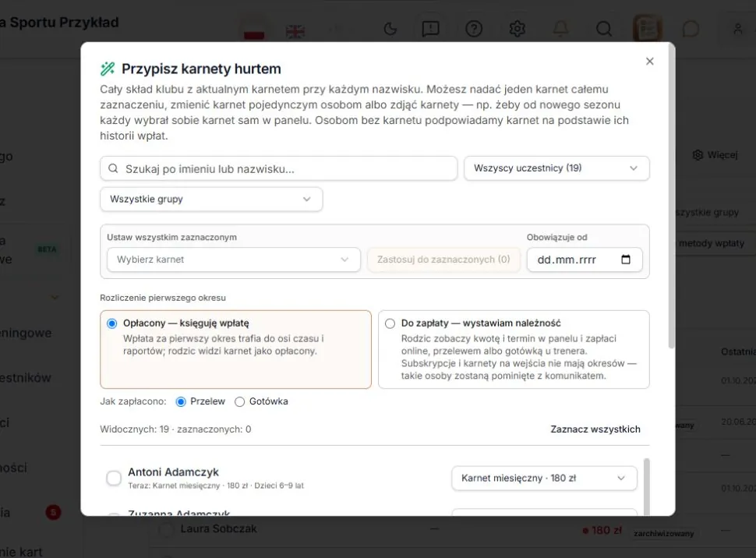Open calendar picker in date field
Image resolution: width=756 pixels, height=558 pixels.
coord(626,260)
